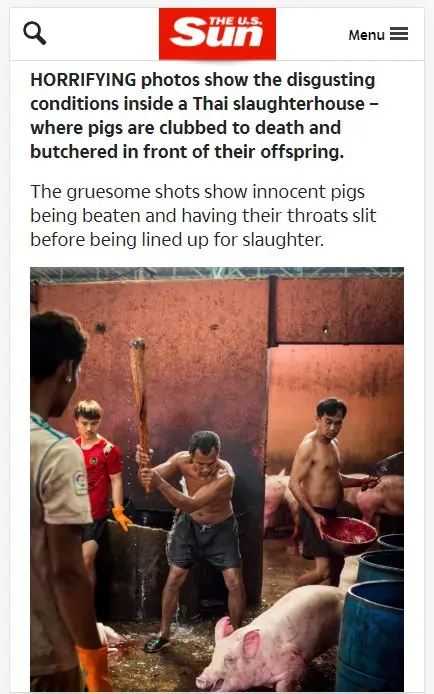Viewport: 434px width, 694px height.
Task: Click the pig in the photo foreground
Action: [270, 637]
